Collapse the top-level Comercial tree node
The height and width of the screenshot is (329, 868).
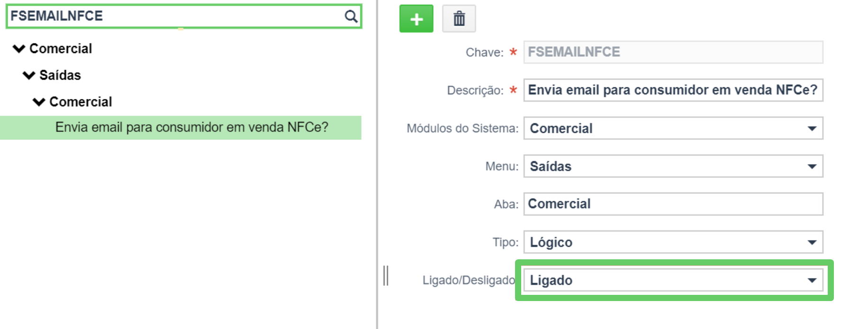pos(19,48)
